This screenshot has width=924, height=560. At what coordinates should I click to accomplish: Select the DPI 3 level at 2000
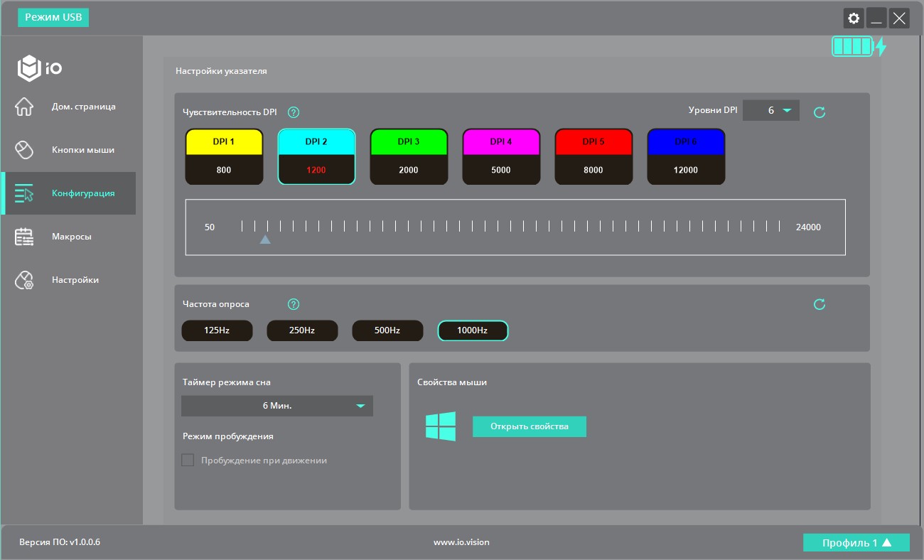(409, 156)
